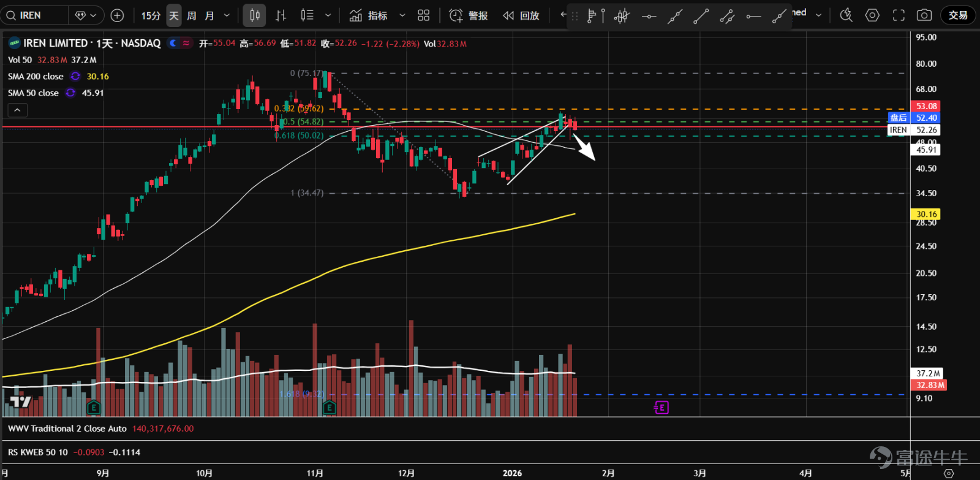Screen dimensions: 980x480
Task: Select the last line tool in drawing toolbar
Action: tap(779, 16)
